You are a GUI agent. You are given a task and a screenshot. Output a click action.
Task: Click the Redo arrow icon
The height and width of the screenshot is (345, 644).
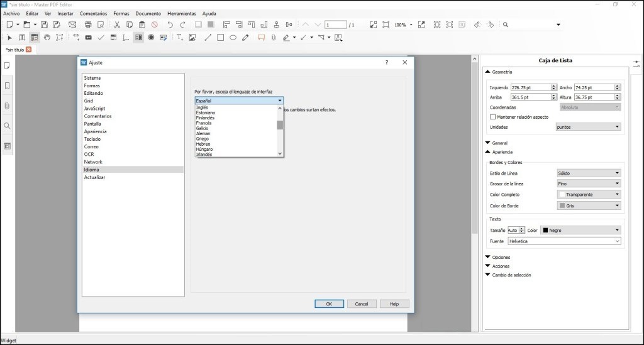(183, 25)
